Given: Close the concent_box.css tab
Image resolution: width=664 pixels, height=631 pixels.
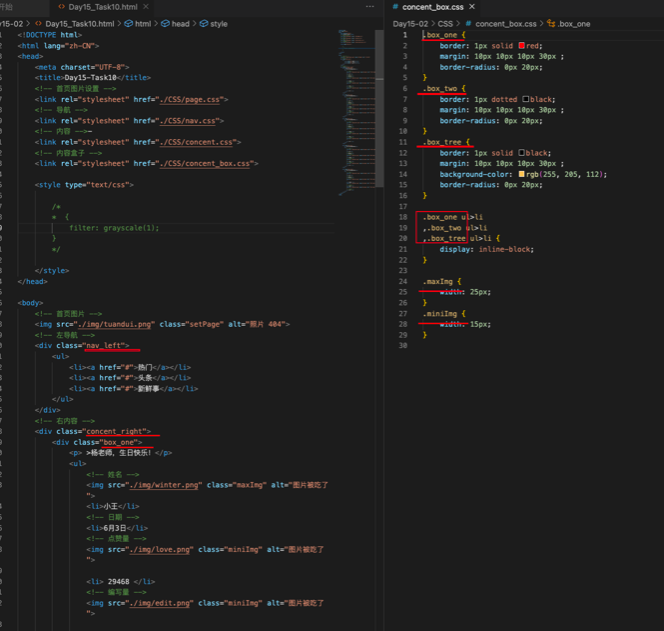Looking at the screenshot, I should point(472,7).
